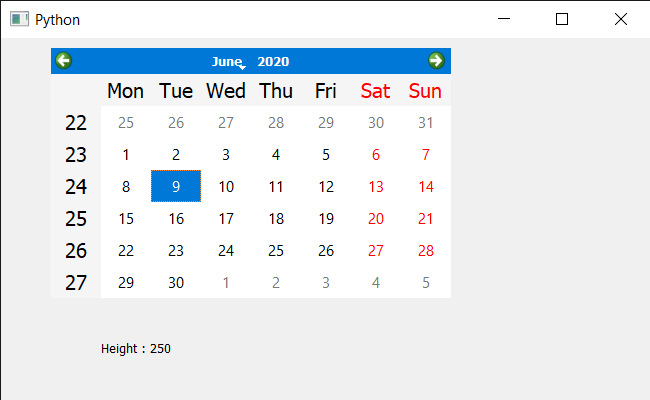This screenshot has width=650, height=400.
Task: Minimize the Python window
Action: pos(504,19)
